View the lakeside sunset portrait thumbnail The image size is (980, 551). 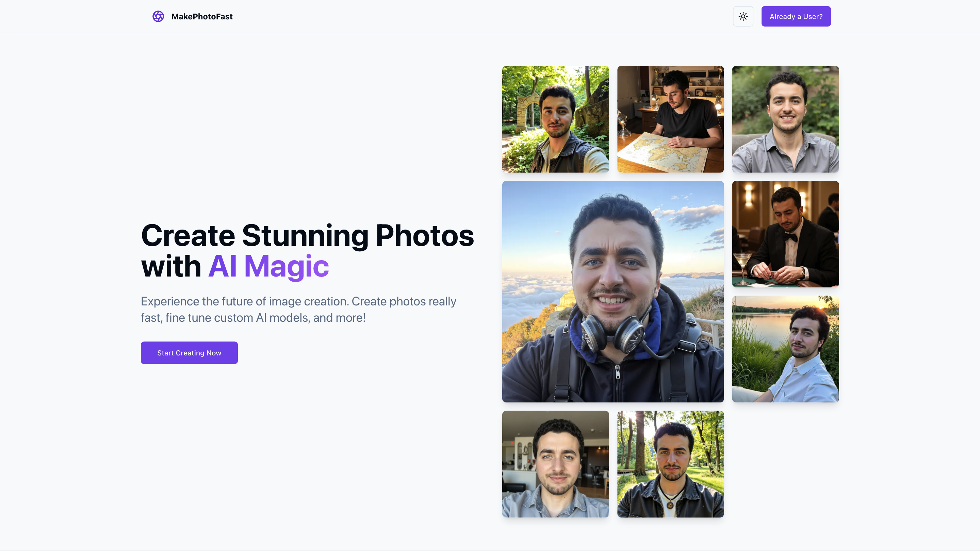[x=785, y=349]
